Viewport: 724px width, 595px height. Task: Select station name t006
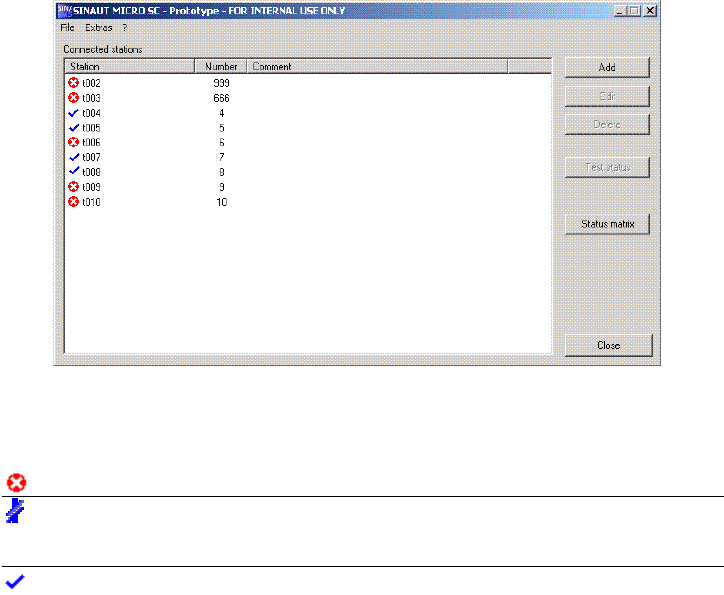click(x=91, y=142)
